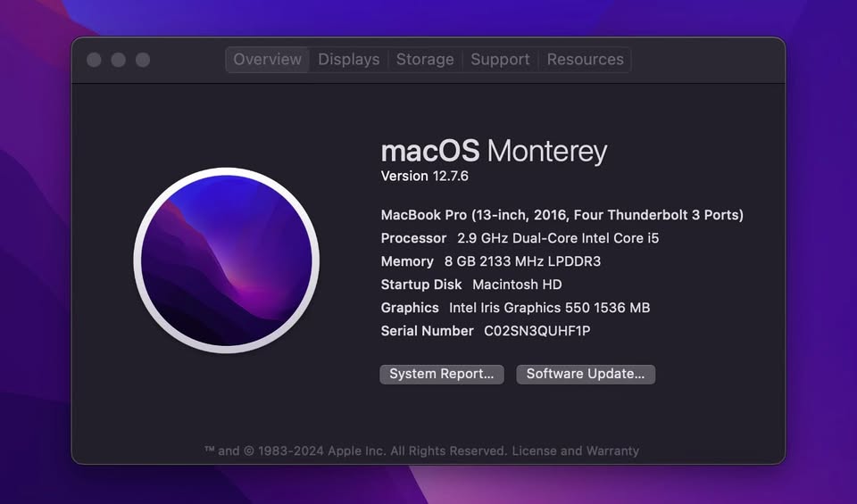This screenshot has height=504, width=857.
Task: Click the macOS Monterey title text
Action: pyautogui.click(x=494, y=151)
